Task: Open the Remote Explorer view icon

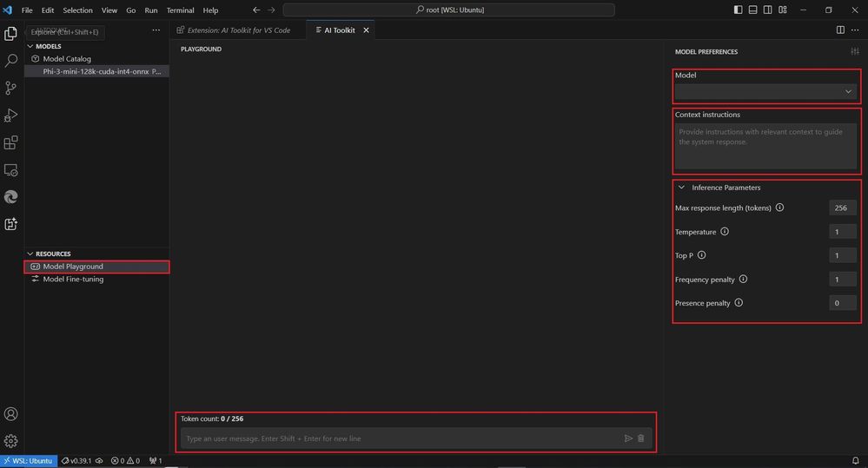Action: (x=10, y=170)
